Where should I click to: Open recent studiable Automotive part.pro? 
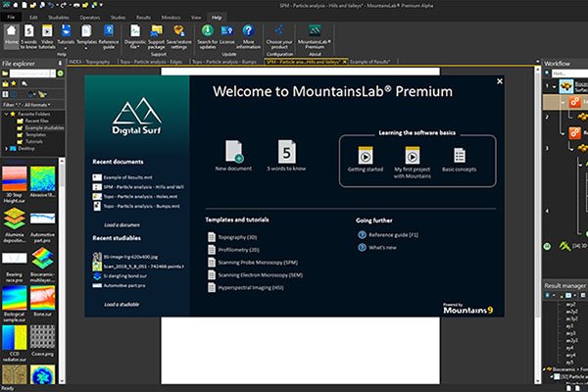(x=120, y=285)
